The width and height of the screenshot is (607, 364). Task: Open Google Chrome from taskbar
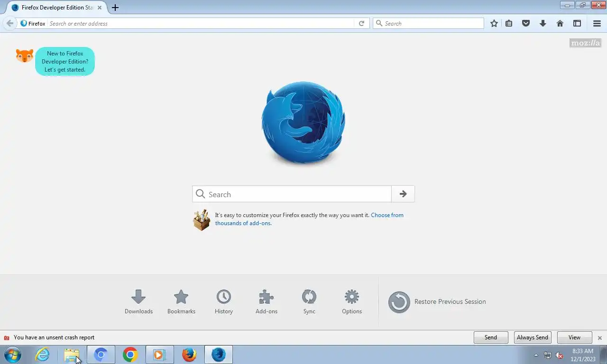tap(130, 355)
